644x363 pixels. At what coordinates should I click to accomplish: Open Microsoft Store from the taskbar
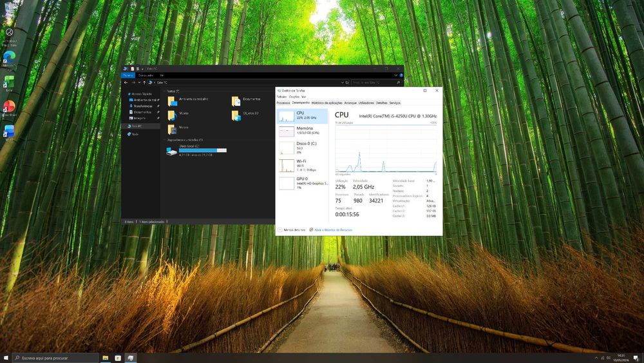118,358
